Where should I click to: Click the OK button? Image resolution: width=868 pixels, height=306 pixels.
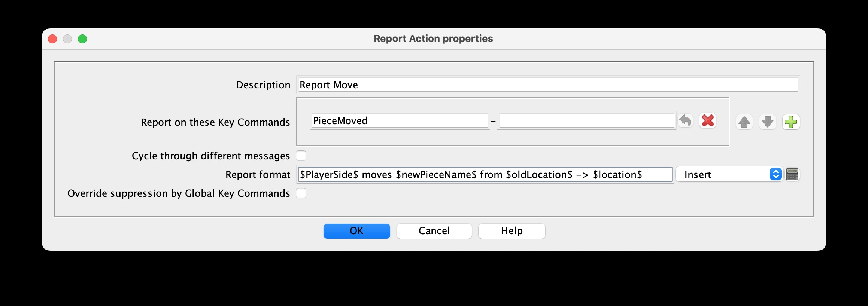point(356,231)
